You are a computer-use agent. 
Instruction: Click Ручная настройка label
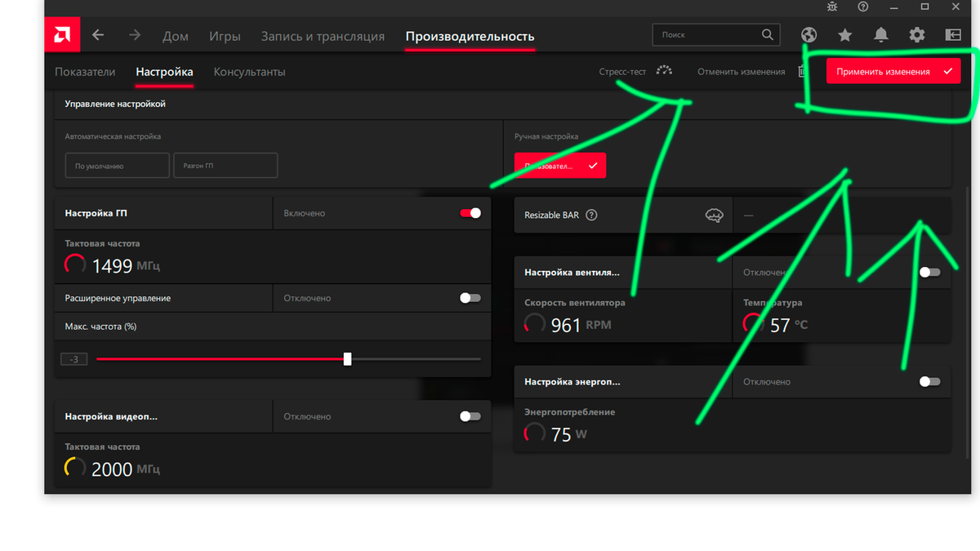click(x=546, y=136)
